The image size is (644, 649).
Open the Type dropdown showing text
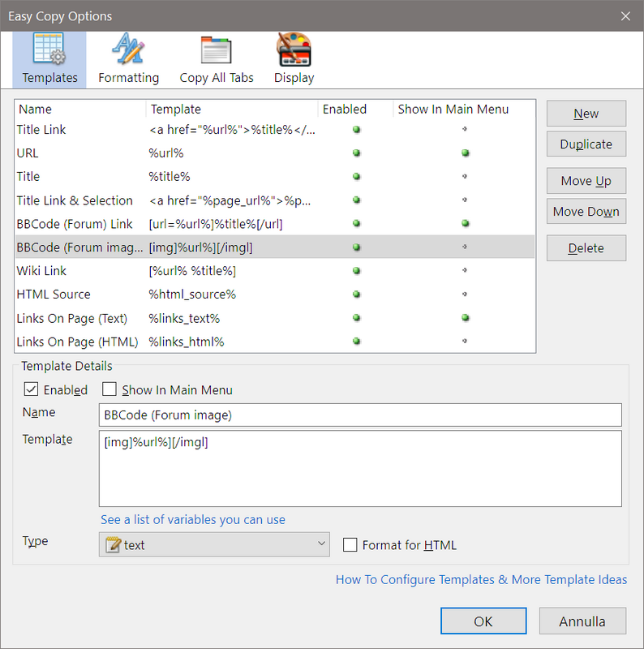point(214,544)
